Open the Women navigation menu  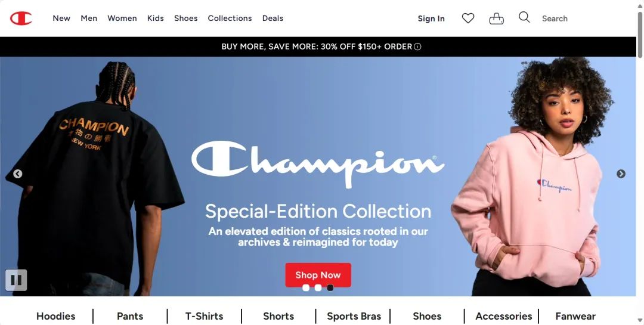click(122, 18)
